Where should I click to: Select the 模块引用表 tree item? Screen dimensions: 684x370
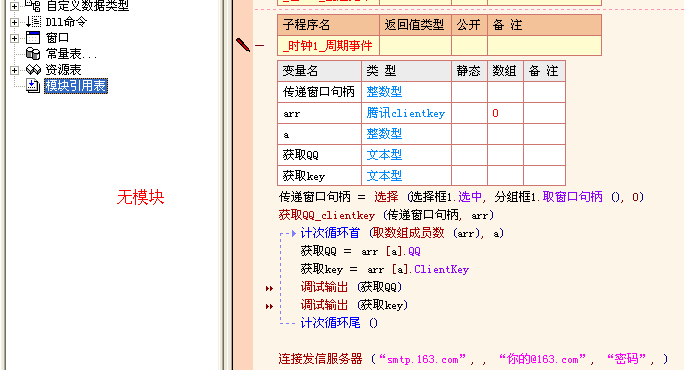[76, 86]
